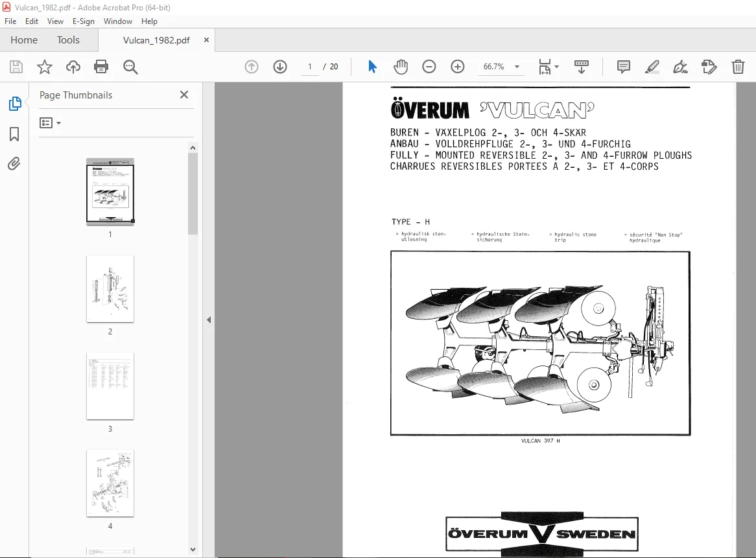The width and height of the screenshot is (756, 558).
Task: Click thumbnails scrollbar up arrow
Action: click(193, 148)
